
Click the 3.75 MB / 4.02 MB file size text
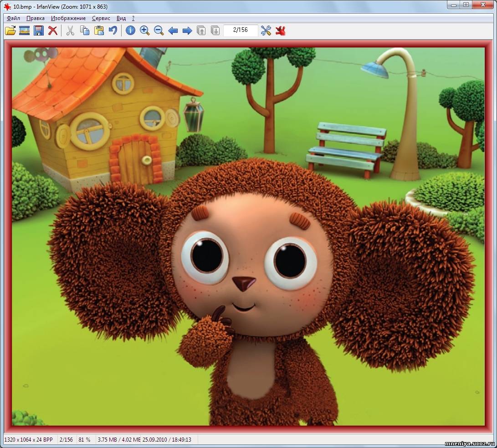[x=119, y=440]
